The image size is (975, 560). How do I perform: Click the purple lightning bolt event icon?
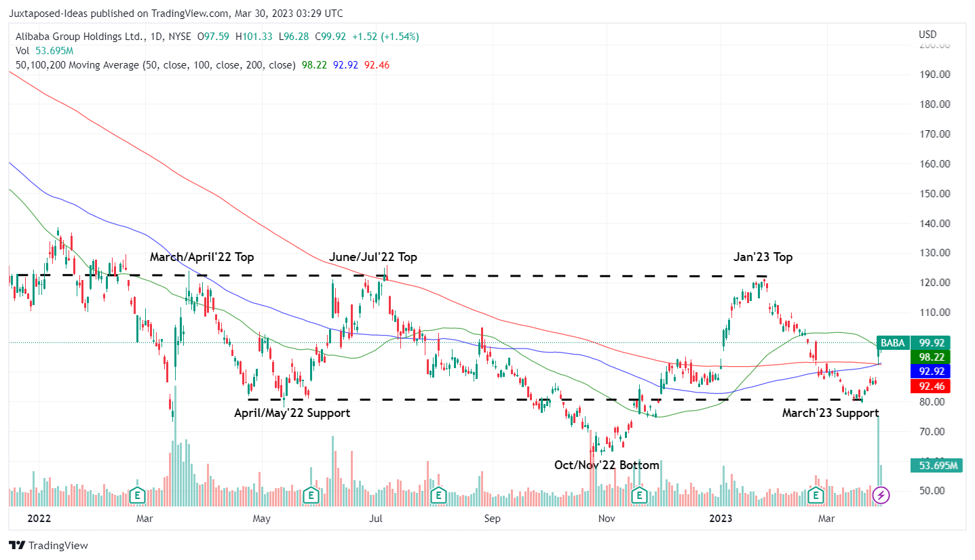[881, 496]
